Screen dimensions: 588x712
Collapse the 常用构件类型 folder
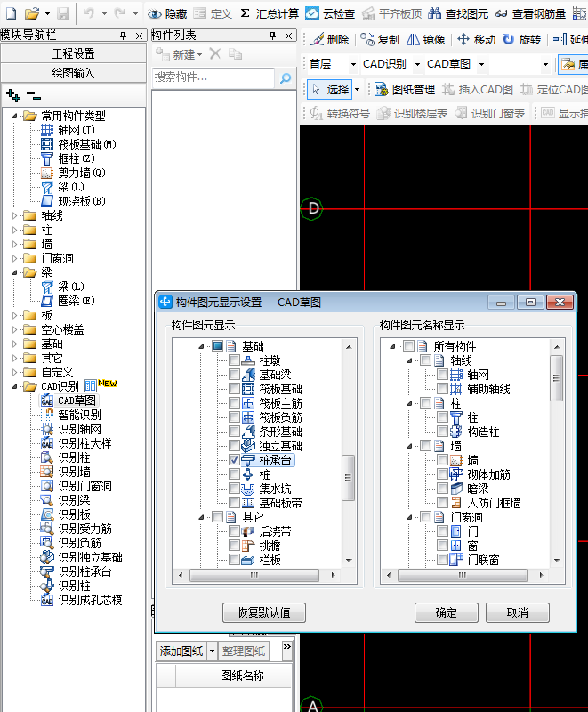[x=14, y=117]
